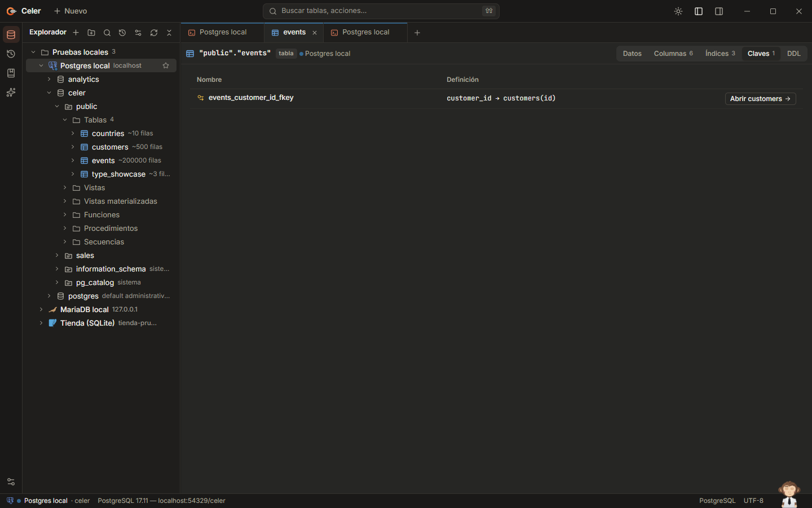Open the query history sidebar icon
This screenshot has width=812, height=508.
pyautogui.click(x=11, y=54)
